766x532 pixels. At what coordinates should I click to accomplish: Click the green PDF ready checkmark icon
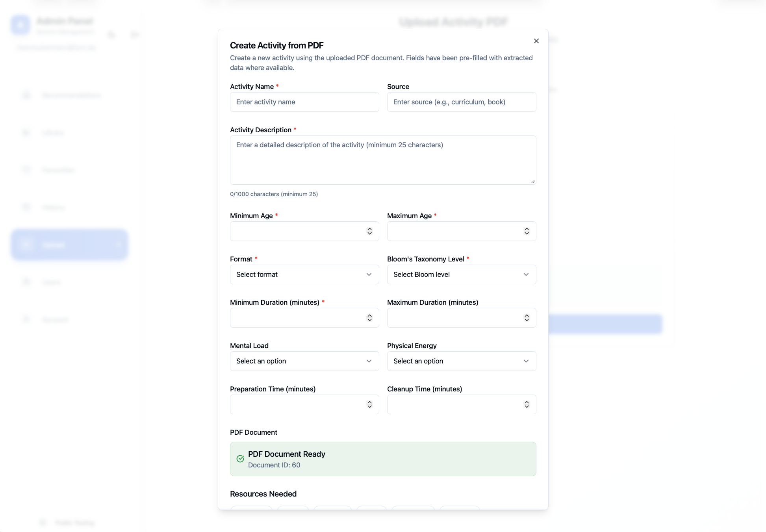(240, 459)
